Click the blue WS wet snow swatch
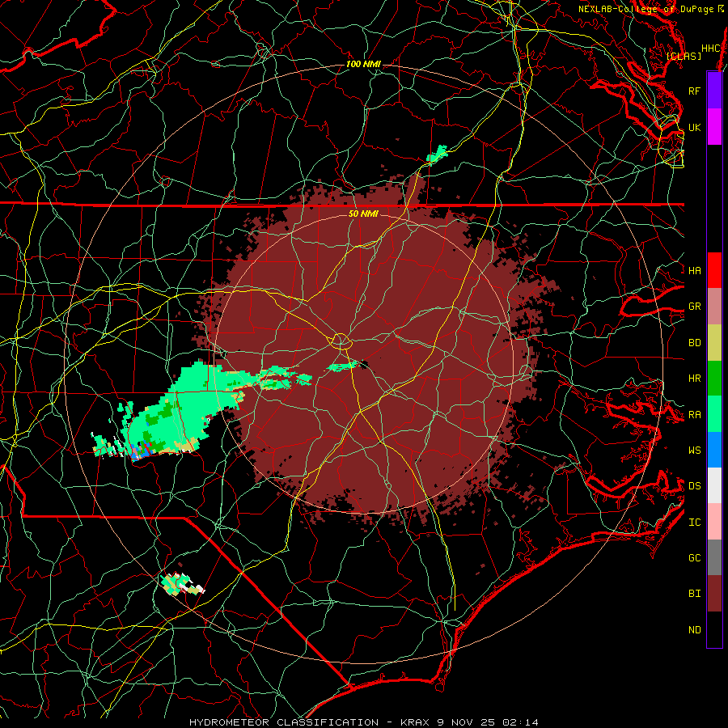Viewport: 728px width, 728px height. tap(714, 450)
